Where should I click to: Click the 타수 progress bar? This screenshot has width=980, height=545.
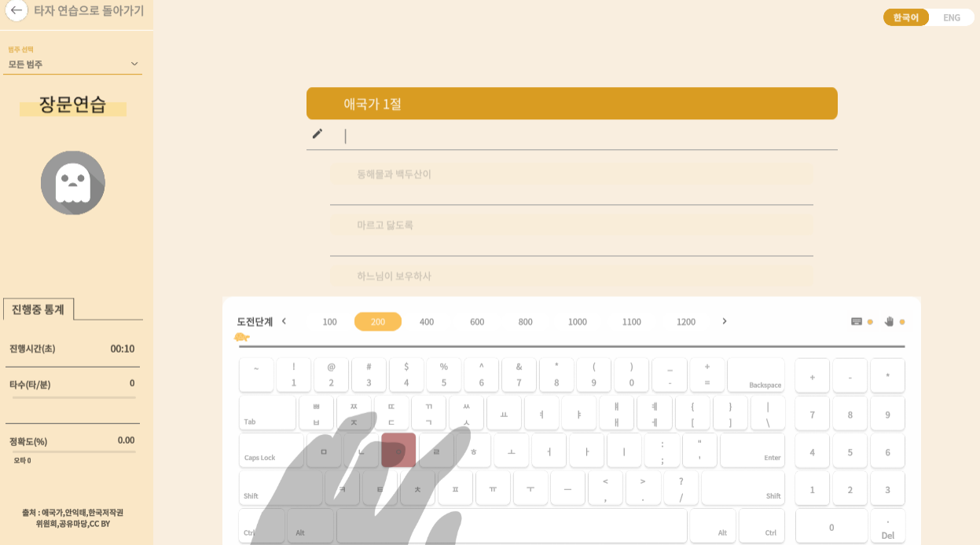[74, 398]
